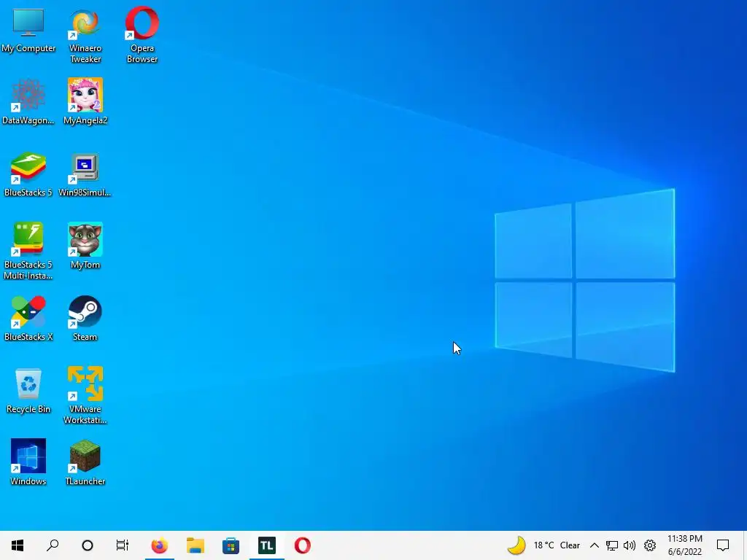Open Cortana circle in taskbar
This screenshot has width=747, height=560.
[x=88, y=545]
